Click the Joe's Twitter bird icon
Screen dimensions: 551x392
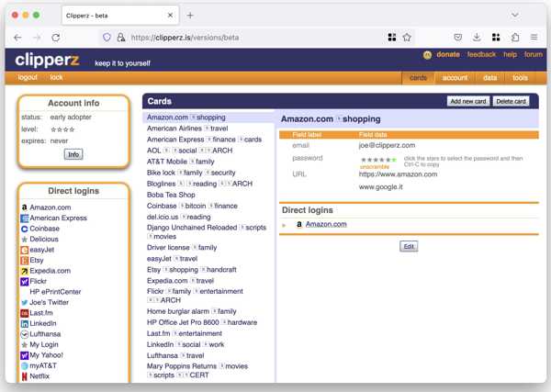24,302
